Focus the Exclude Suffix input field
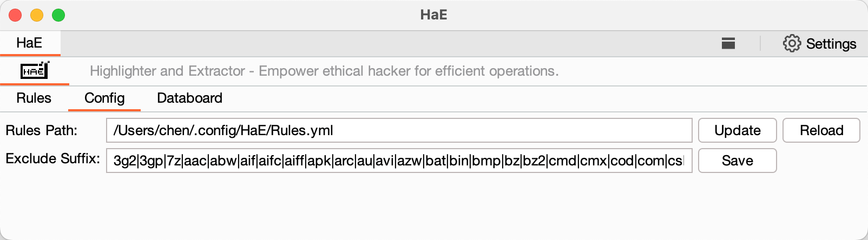This screenshot has height=240, width=868. tap(399, 161)
